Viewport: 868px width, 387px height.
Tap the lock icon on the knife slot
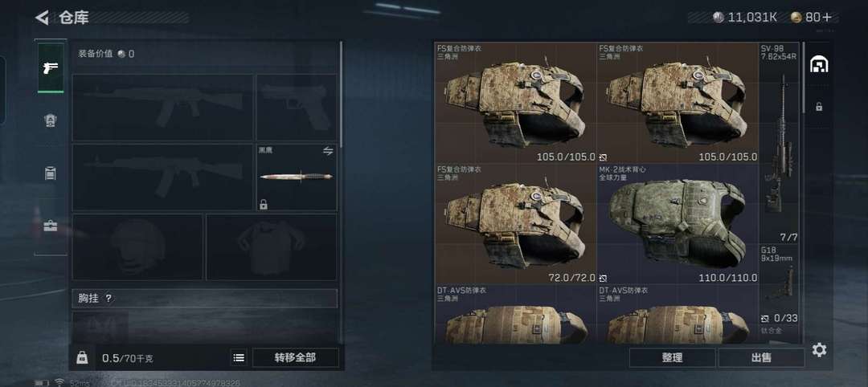pyautogui.click(x=264, y=204)
